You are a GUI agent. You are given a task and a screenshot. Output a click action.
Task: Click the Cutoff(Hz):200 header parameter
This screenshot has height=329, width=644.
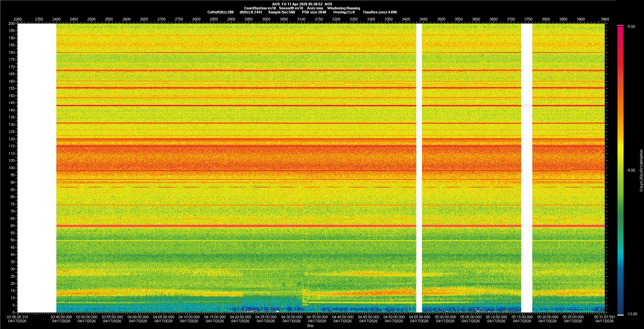coord(220,12)
